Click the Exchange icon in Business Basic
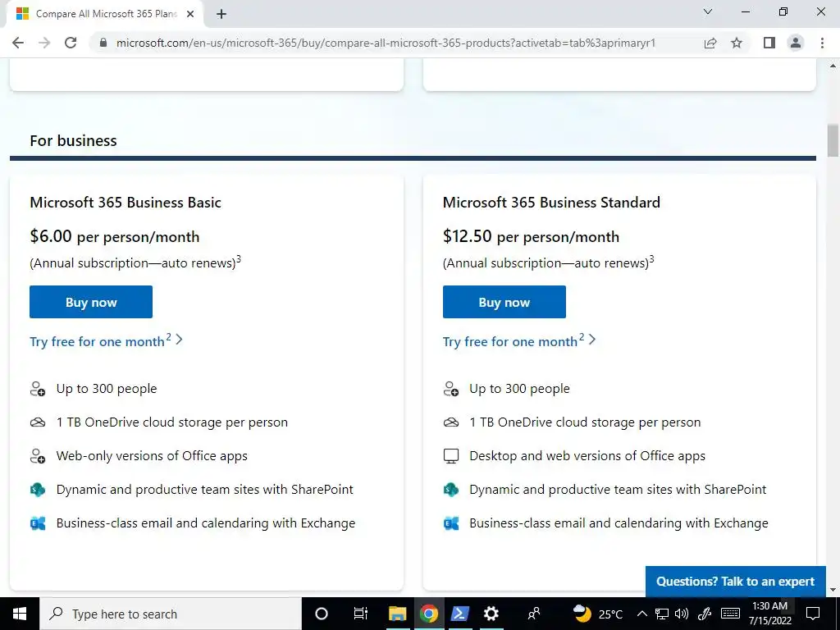 pos(38,523)
